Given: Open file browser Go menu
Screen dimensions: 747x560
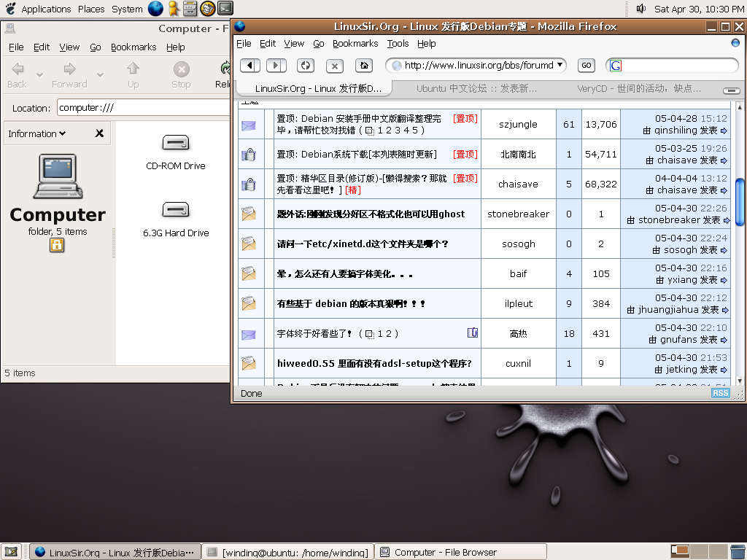Looking at the screenshot, I should (96, 47).
